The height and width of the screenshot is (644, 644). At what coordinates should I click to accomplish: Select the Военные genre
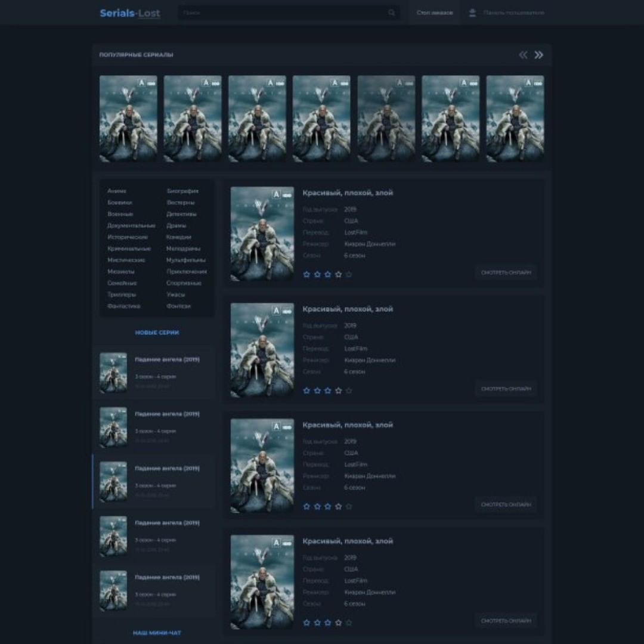120,214
